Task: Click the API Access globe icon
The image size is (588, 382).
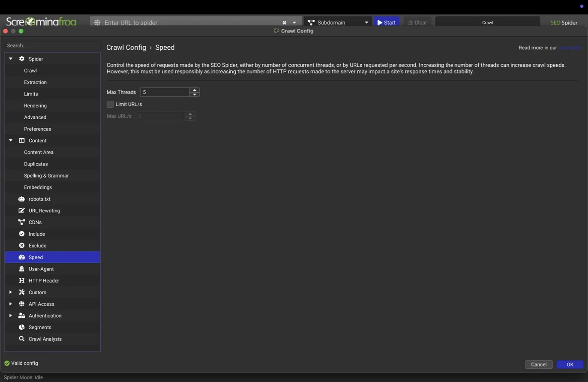Action: [x=21, y=304]
